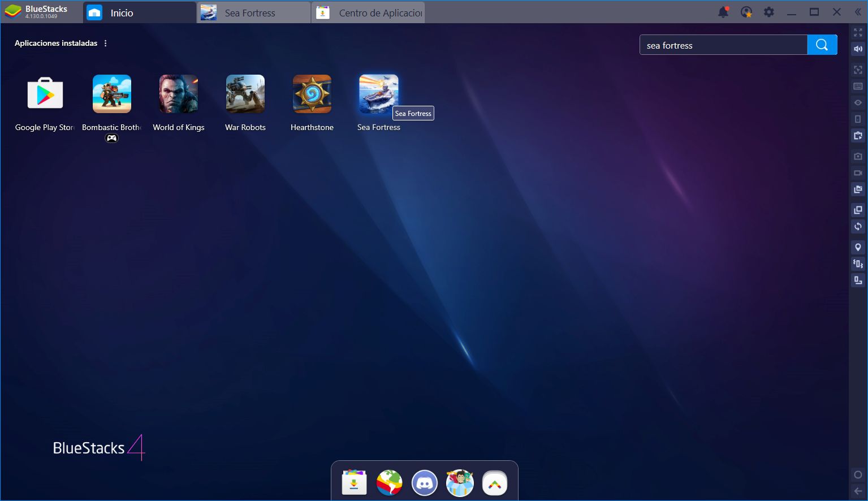Switch to the Sea Fortress tab

pyautogui.click(x=253, y=12)
